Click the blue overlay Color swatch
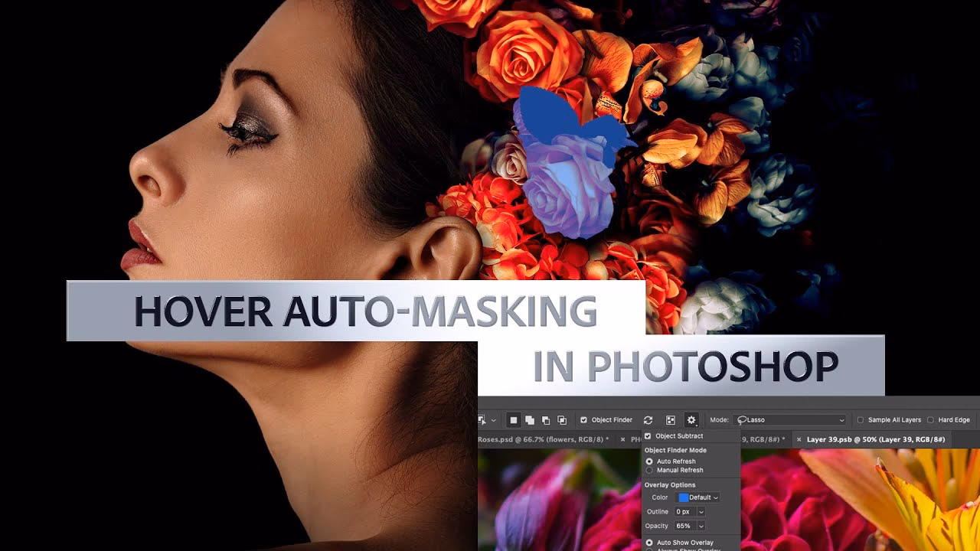The width and height of the screenshot is (980, 551). pos(683,497)
